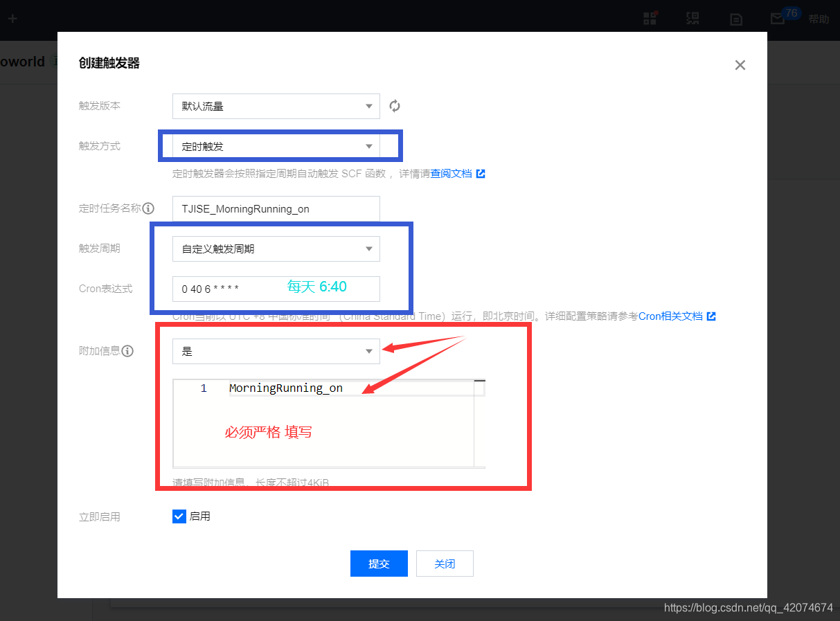The image size is (840, 621).
Task: Click 帮助 in the top bar
Action: 819,19
